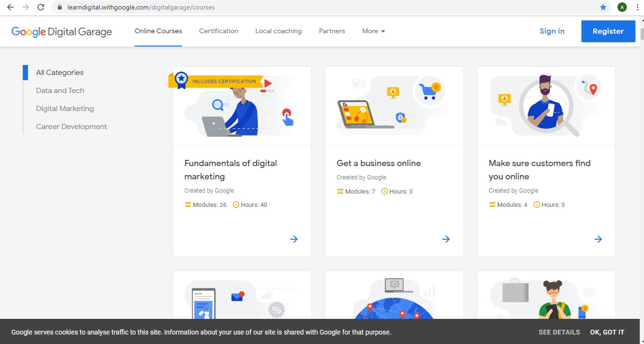Click Hours clock icon on Fundamentals of digital marketing
Screen dimensions: 644x344
pos(236,205)
